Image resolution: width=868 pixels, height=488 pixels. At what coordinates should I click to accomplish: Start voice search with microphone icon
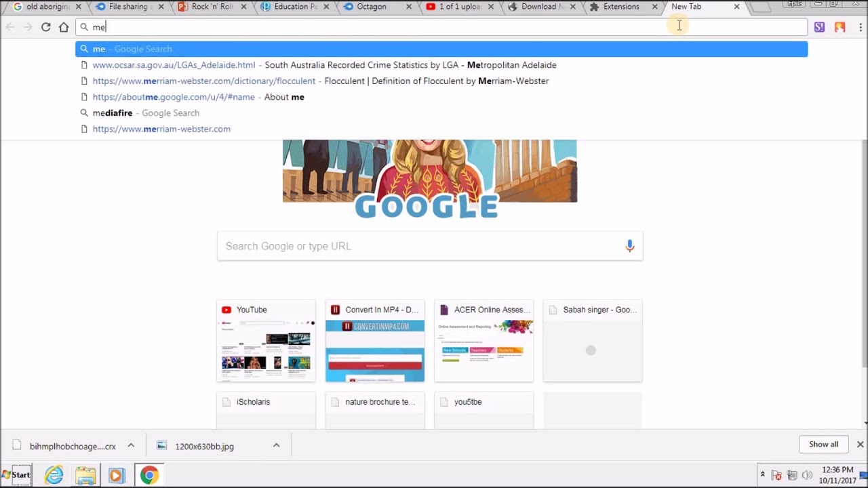629,246
